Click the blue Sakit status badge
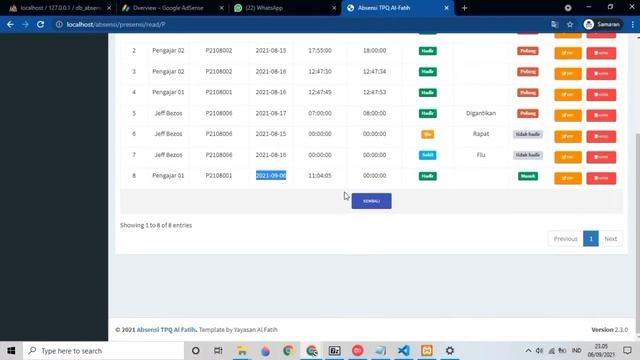Viewport: 640px width, 360px height. [427, 155]
